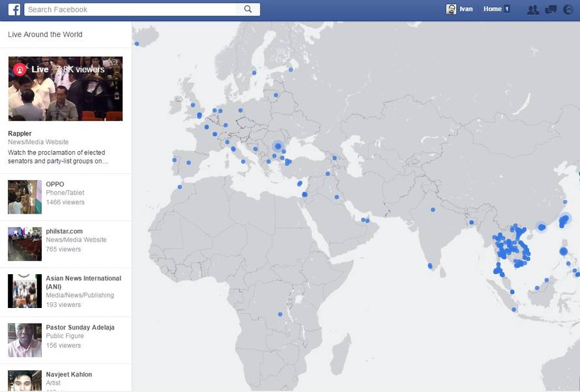Open the OPPO live stream thumbnail

(x=25, y=197)
